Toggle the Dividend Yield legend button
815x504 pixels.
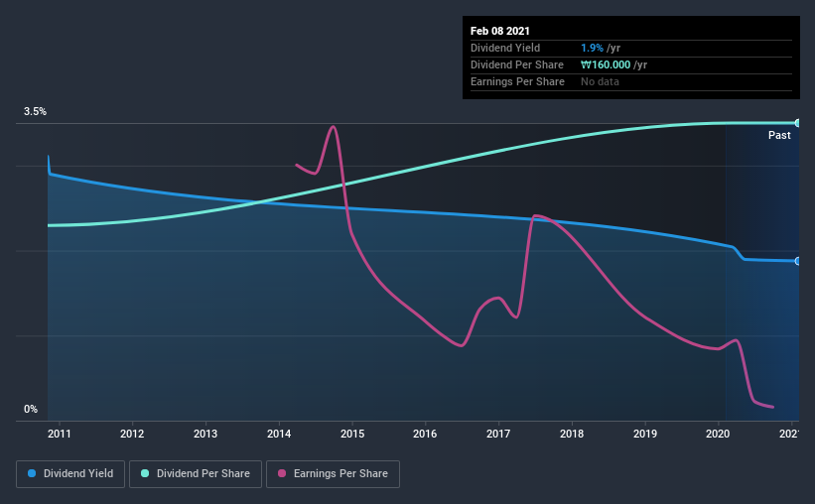pos(70,474)
